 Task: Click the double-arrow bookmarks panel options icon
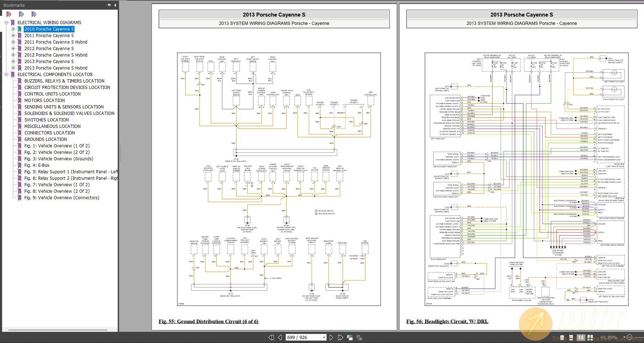(109, 5)
